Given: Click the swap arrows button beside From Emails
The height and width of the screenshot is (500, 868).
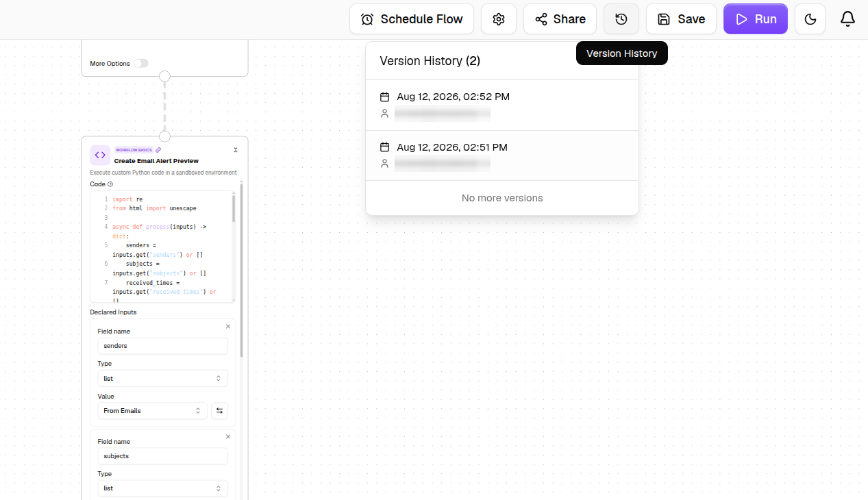Looking at the screenshot, I should (219, 411).
